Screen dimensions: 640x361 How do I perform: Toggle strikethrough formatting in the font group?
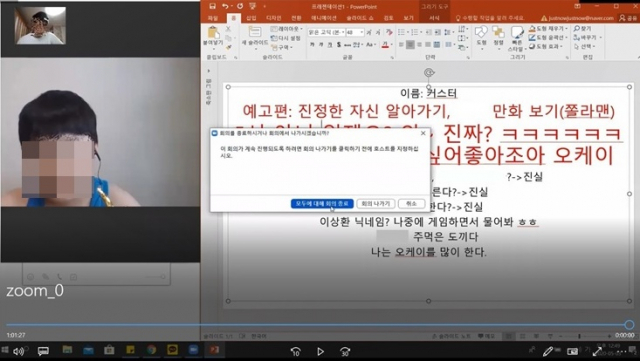pyautogui.click(x=347, y=45)
